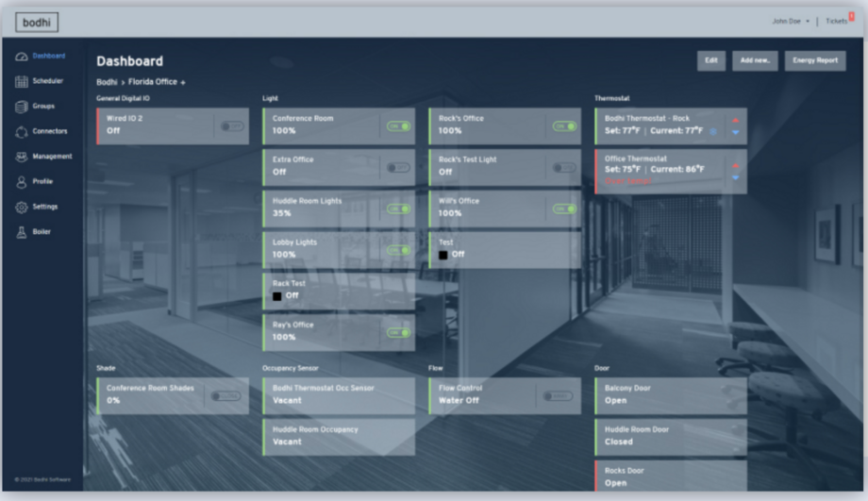Click the Connectors icon in sidebar
Viewport: 868px width, 501px height.
pyautogui.click(x=22, y=132)
